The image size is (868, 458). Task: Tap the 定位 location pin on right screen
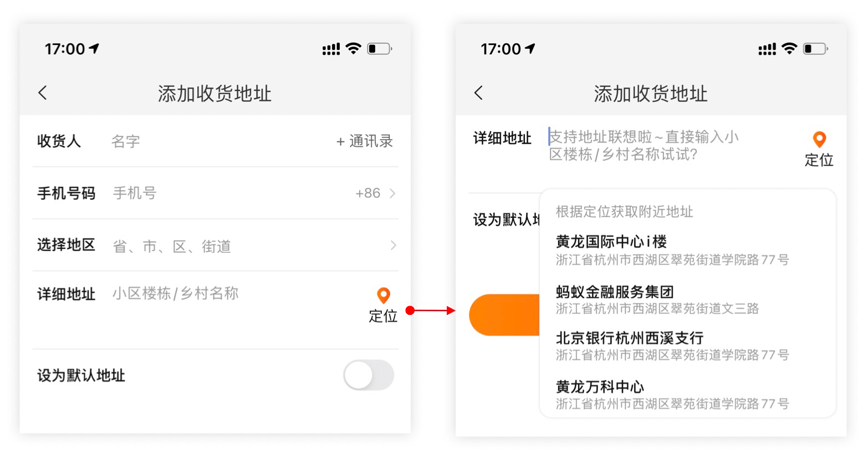(819, 150)
